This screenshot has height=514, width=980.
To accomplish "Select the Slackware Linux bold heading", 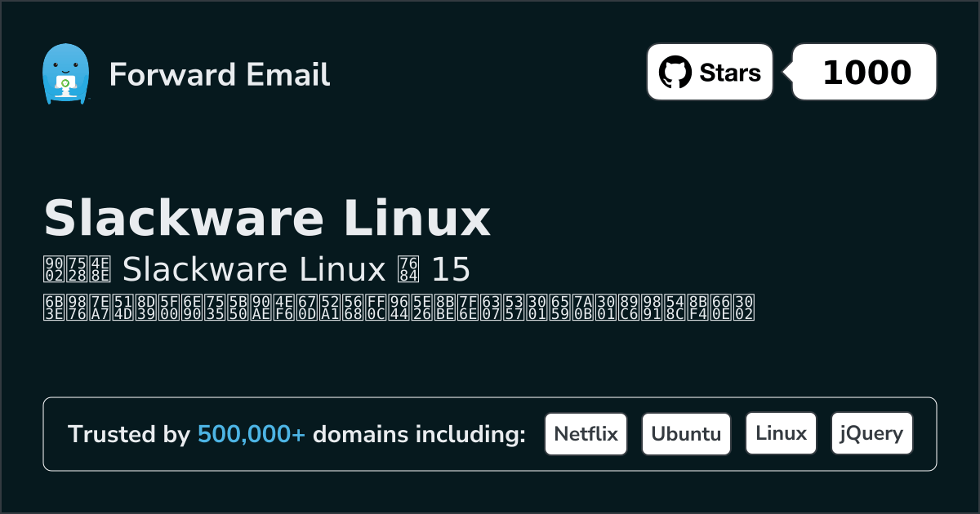I will (x=266, y=218).
